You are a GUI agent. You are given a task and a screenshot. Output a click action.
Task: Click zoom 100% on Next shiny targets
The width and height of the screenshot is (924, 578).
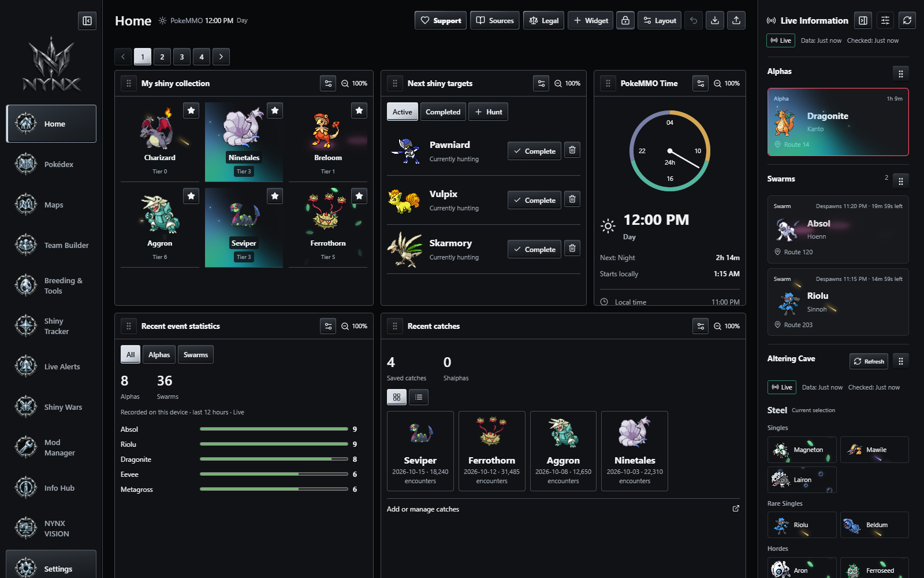click(x=567, y=83)
